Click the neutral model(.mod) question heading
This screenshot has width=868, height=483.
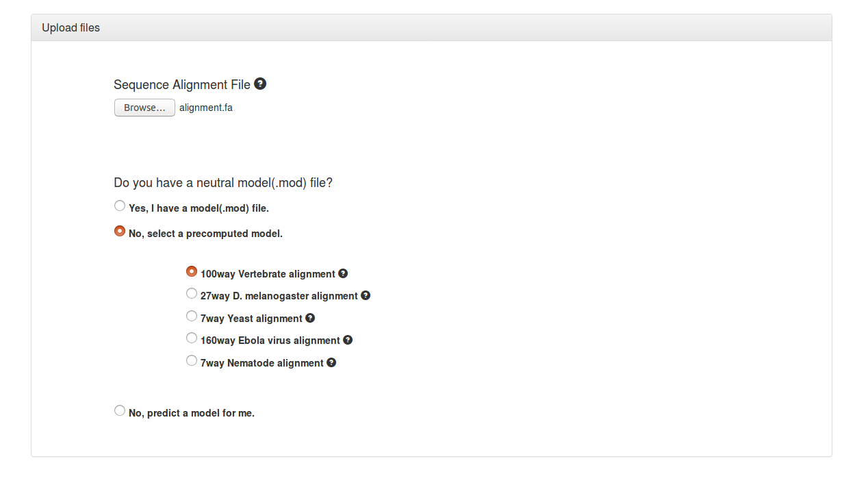223,183
